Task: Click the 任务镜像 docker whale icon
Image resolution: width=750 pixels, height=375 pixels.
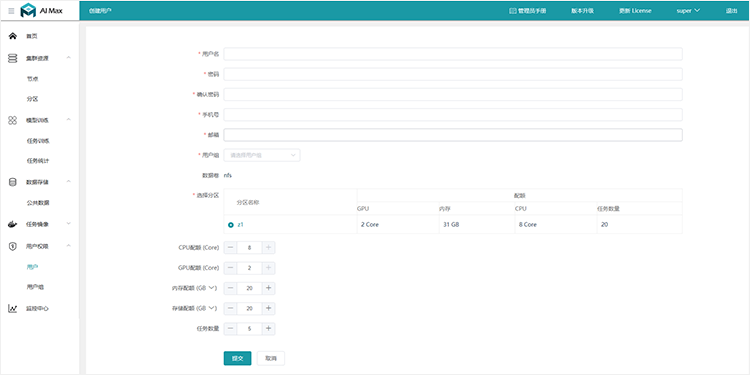Action: pos(13,224)
